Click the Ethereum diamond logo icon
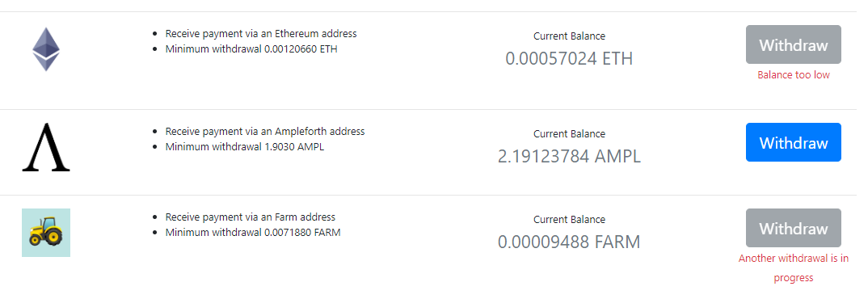This screenshot has height=299, width=868. point(46,49)
